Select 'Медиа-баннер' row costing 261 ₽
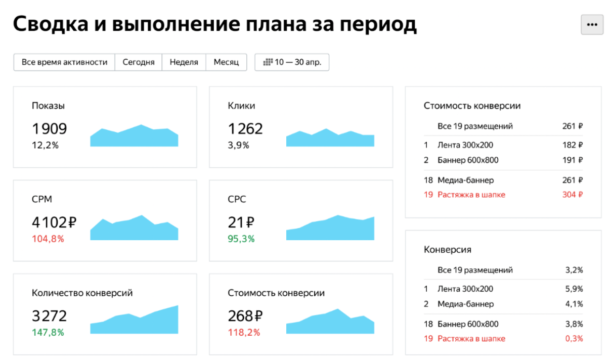 point(503,180)
